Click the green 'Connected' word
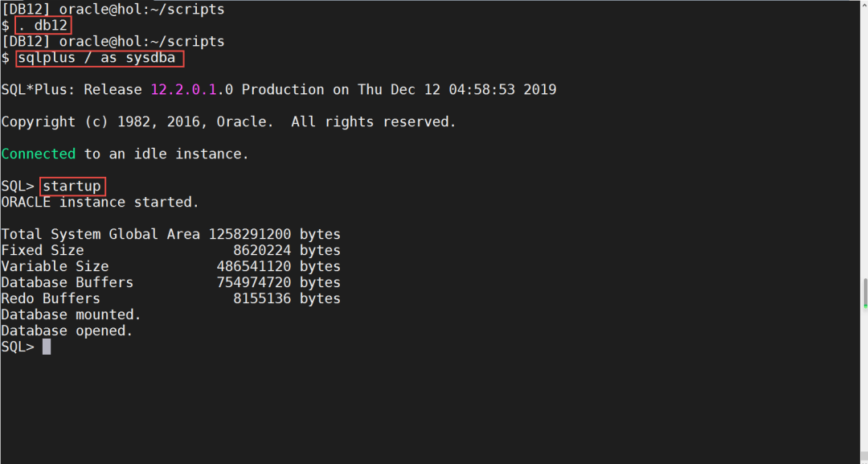 point(38,154)
